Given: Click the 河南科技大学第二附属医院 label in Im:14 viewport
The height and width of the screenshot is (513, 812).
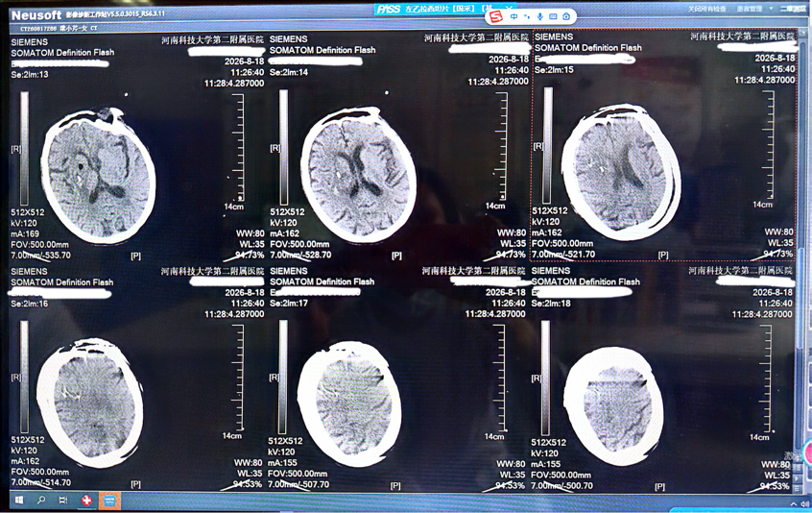Looking at the screenshot, I should pyautogui.click(x=476, y=37).
